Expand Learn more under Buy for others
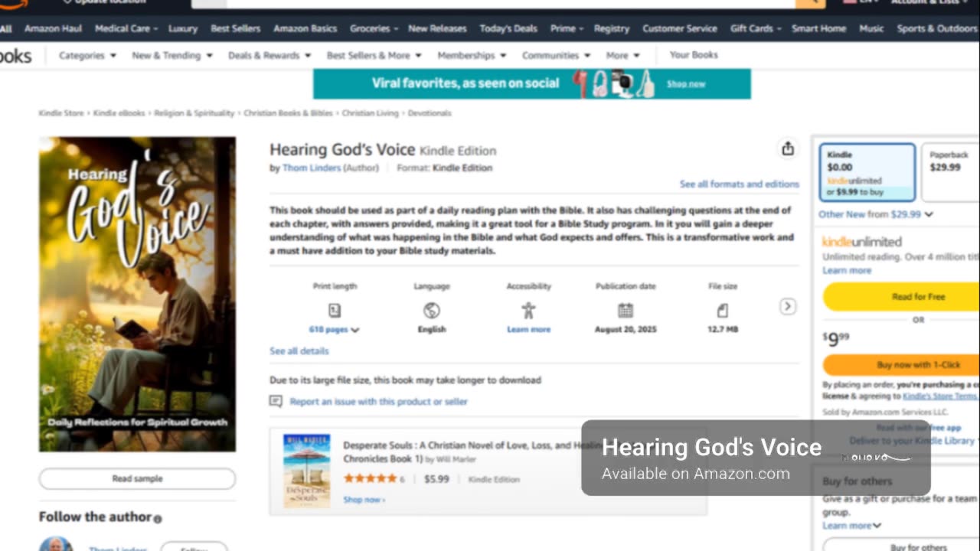 pyautogui.click(x=852, y=526)
